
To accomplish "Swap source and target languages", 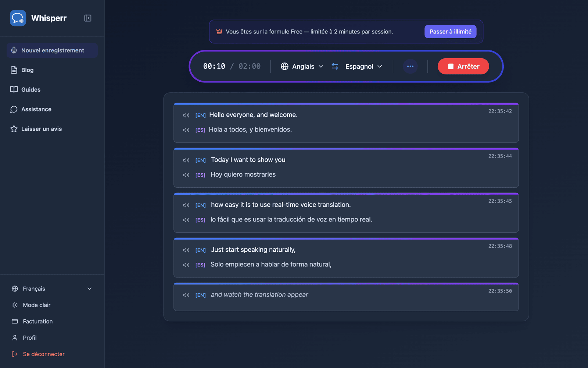I will pyautogui.click(x=335, y=66).
